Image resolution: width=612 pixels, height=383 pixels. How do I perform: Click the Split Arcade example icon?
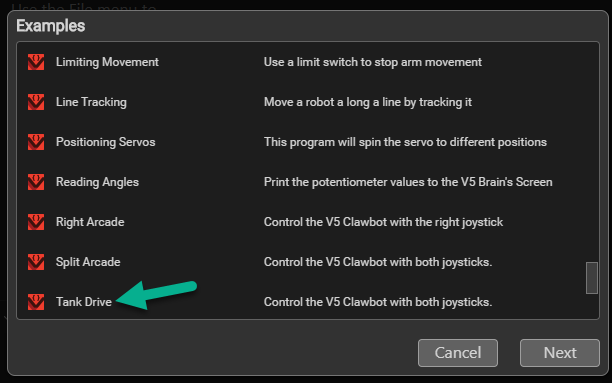36,262
